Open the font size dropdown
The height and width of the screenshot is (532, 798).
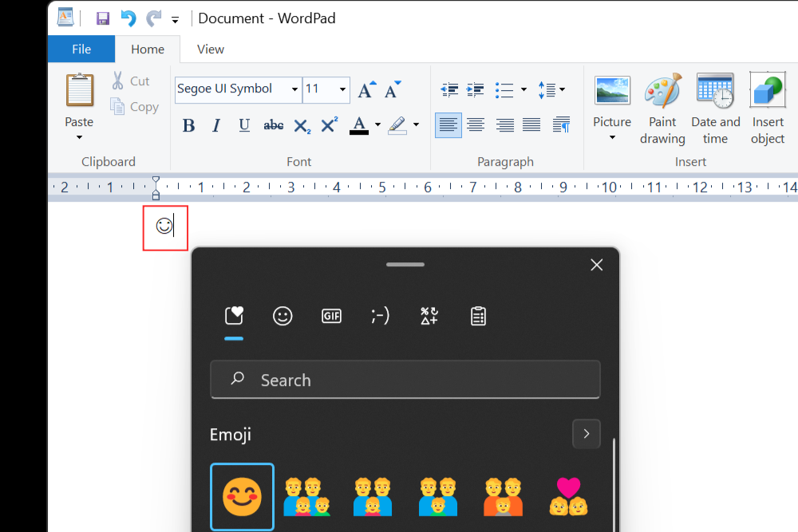(x=342, y=89)
